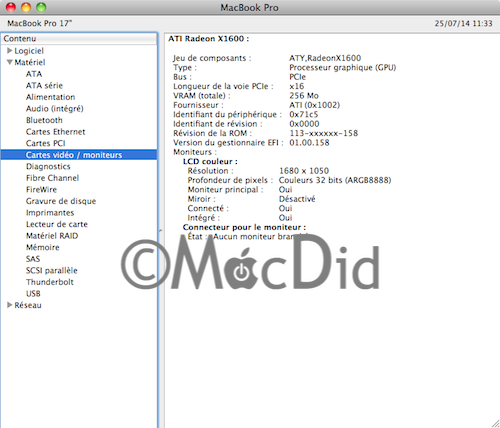Select Cartes PCI item
Screen dimensions: 500x428
pyautogui.click(x=46, y=143)
